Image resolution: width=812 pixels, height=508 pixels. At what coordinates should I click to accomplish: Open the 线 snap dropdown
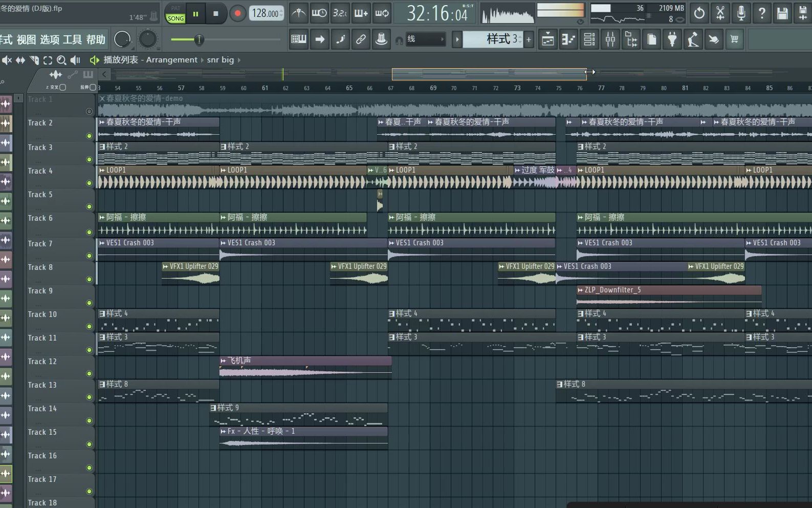[x=426, y=39]
